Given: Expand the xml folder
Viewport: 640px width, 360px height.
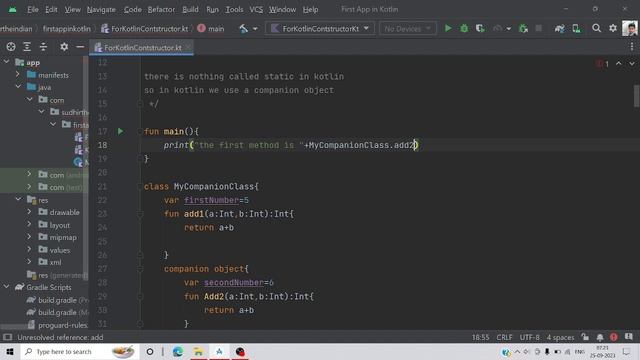Looking at the screenshot, I should [x=29, y=262].
